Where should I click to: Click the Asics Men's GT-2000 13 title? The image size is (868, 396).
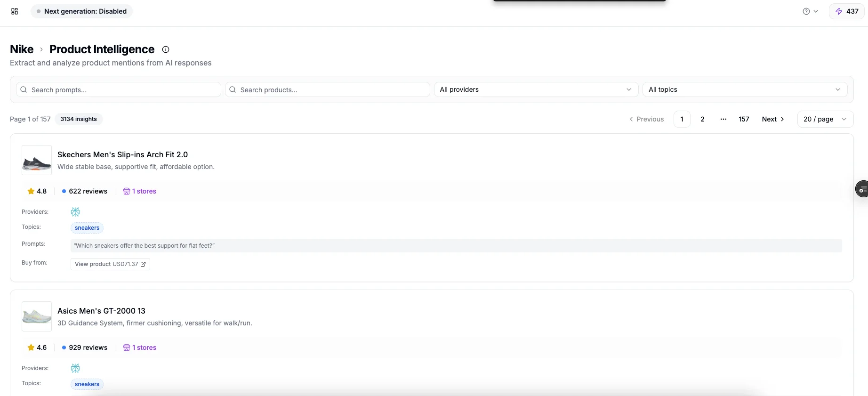pyautogui.click(x=101, y=311)
